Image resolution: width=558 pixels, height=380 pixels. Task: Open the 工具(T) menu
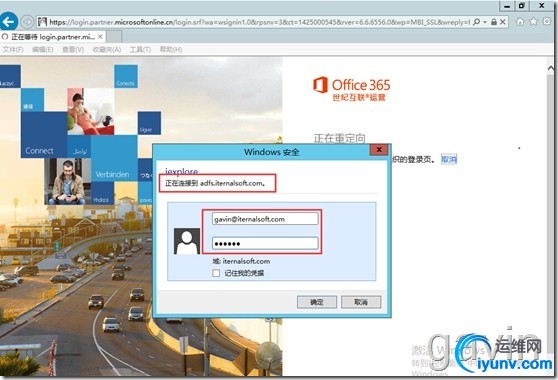140,49
